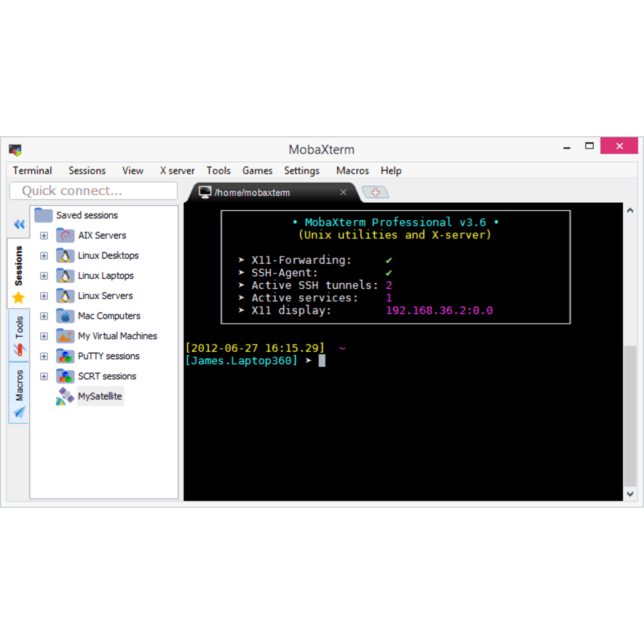The width and height of the screenshot is (644, 644).
Task: Open the X server menu
Action: pos(177,171)
